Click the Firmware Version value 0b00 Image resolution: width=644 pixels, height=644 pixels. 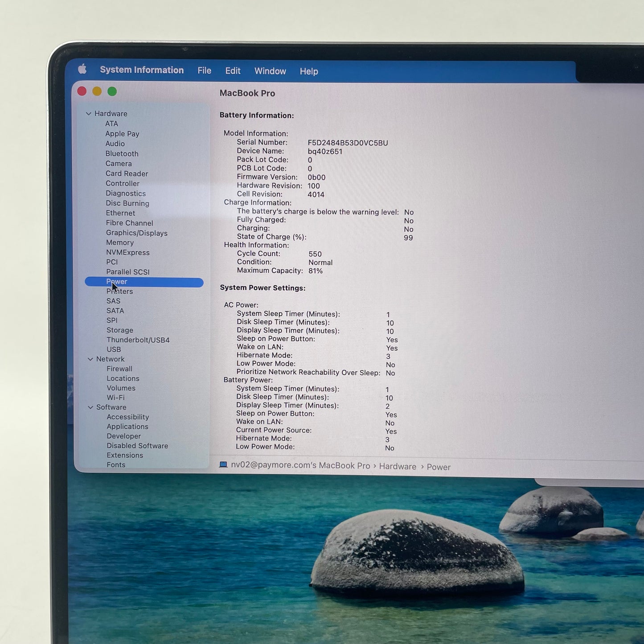(316, 177)
